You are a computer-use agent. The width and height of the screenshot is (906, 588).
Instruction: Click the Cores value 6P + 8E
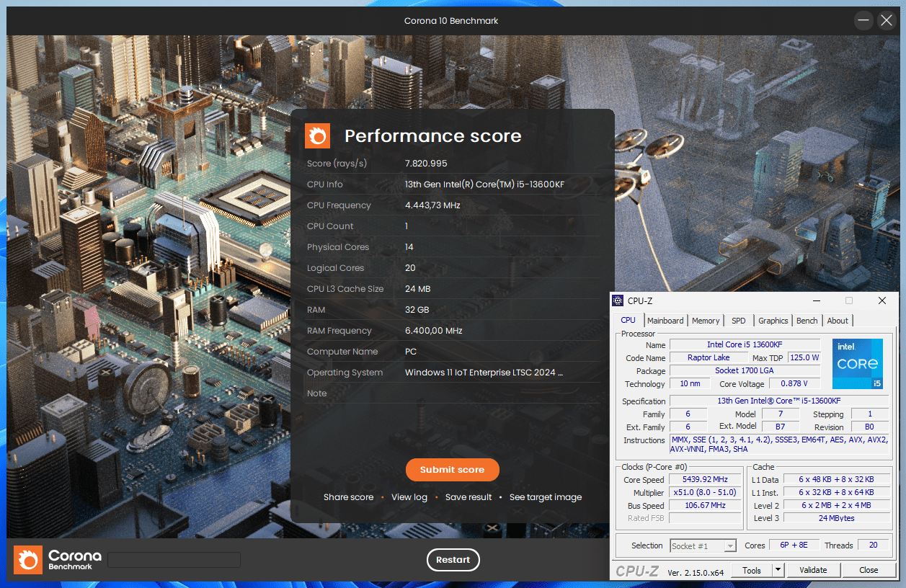tap(794, 545)
